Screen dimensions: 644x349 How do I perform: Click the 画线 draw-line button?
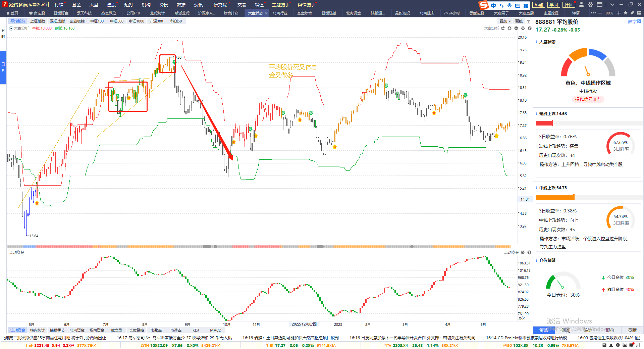[519, 21]
